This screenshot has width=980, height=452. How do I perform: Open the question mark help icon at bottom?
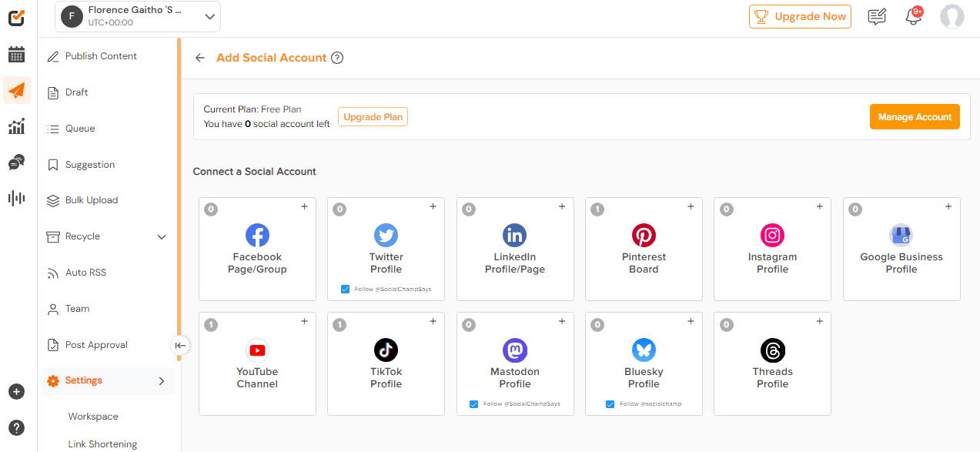[x=16, y=428]
